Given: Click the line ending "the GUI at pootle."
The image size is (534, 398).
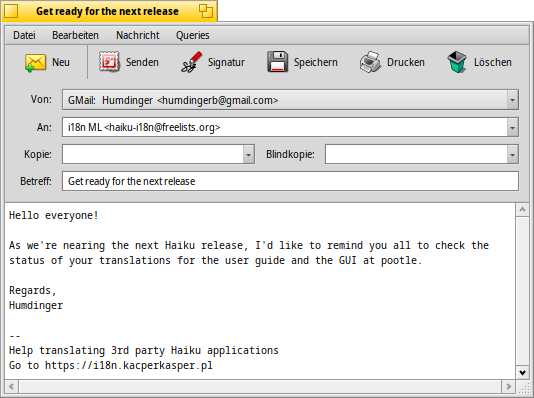Looking at the screenshot, I should pos(215,260).
